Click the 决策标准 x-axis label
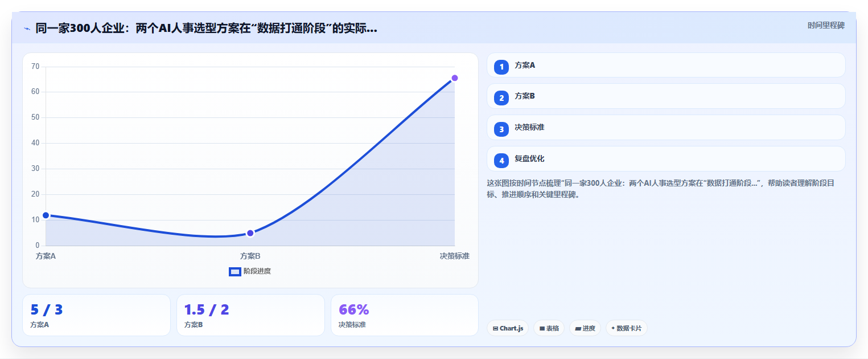This screenshot has width=868, height=359. tap(454, 256)
